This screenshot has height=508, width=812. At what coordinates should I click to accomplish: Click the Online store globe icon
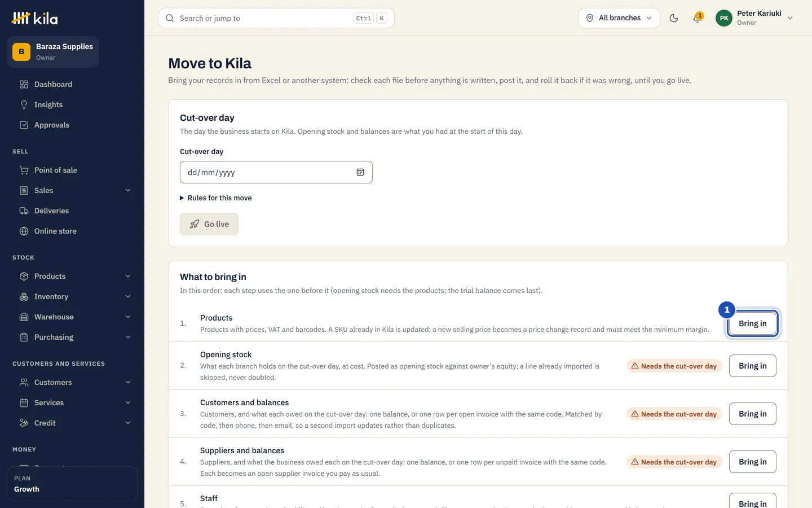[x=24, y=231]
